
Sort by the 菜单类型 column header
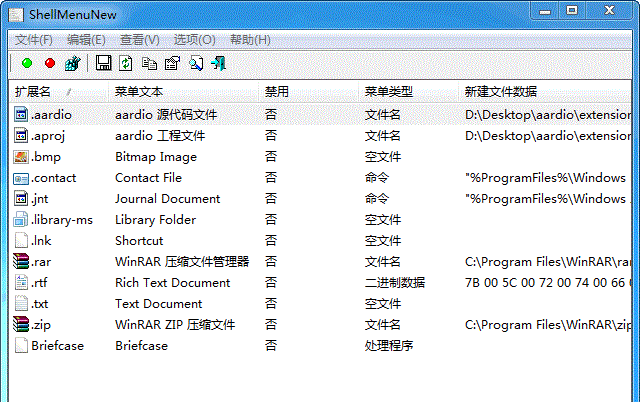click(408, 91)
